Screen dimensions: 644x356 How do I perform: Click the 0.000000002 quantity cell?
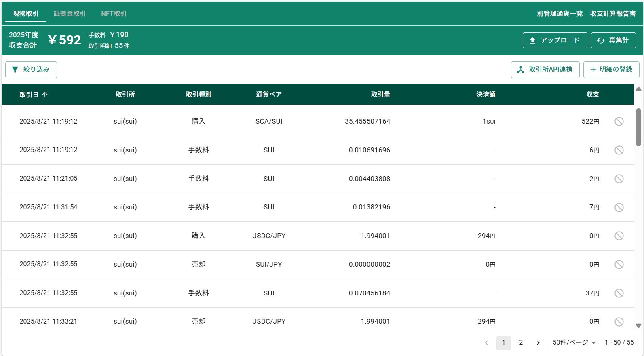tap(370, 264)
